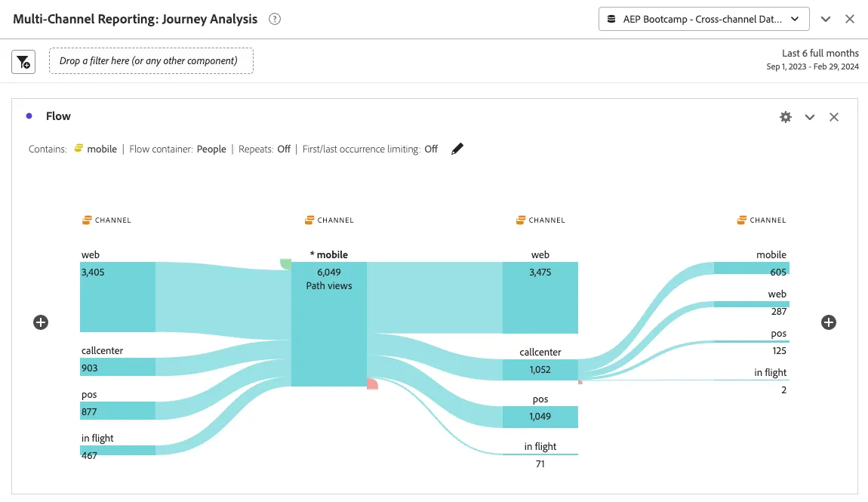Click the in flight 467 entry node
868x502 pixels.
pyautogui.click(x=118, y=450)
